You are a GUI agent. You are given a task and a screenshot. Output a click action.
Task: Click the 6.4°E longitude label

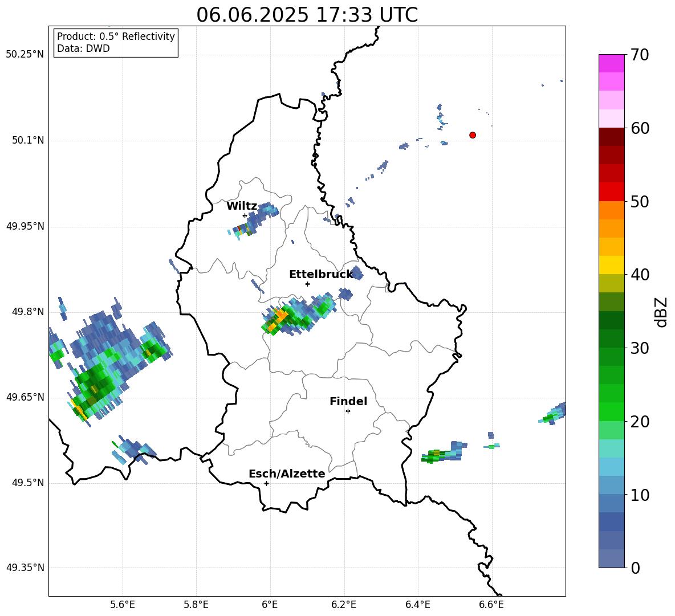[x=417, y=605]
